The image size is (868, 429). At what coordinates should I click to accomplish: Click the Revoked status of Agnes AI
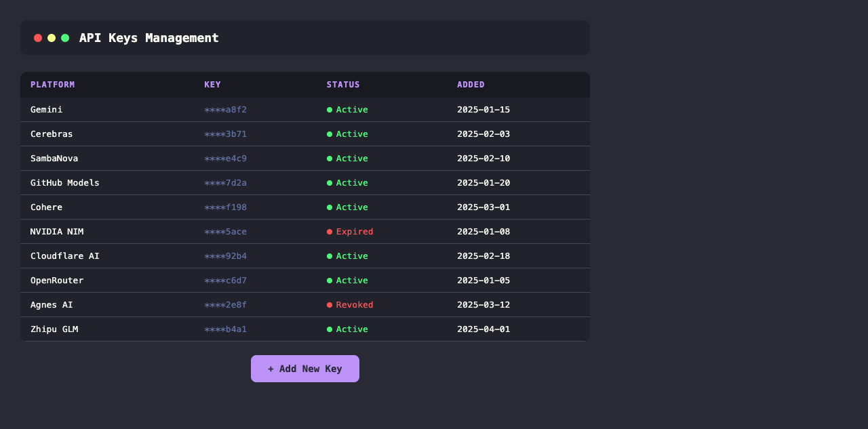[x=350, y=305]
